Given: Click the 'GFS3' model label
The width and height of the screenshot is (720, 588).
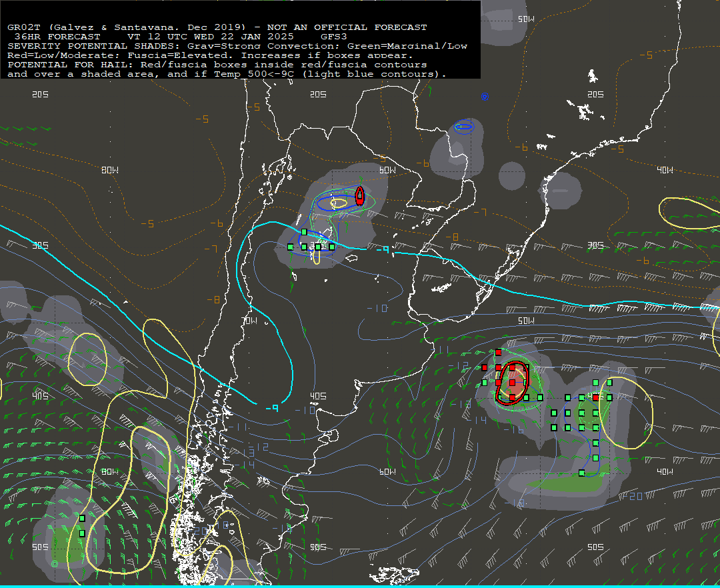Looking at the screenshot, I should coord(334,37).
